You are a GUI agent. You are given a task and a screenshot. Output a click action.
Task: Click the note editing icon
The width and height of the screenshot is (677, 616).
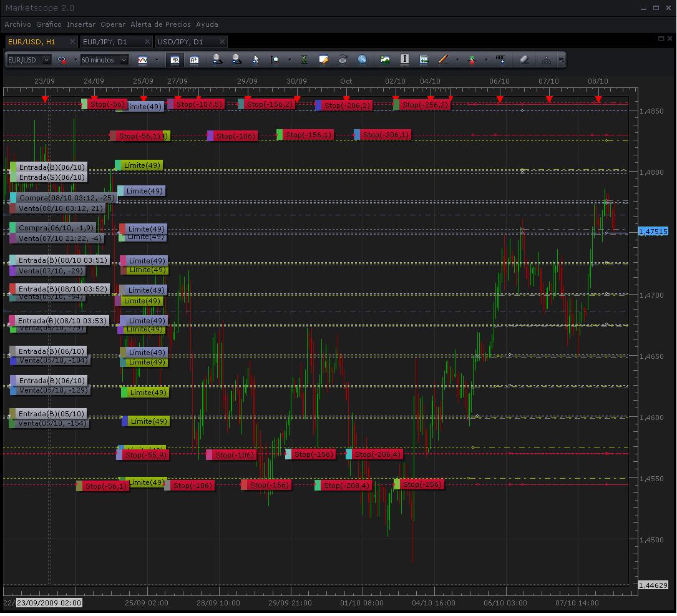pyautogui.click(x=323, y=60)
